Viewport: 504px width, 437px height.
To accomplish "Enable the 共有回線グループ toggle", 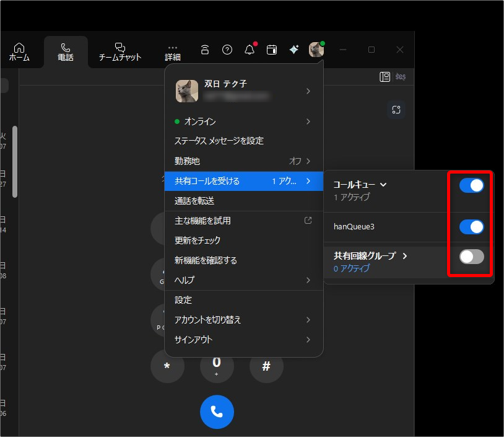I will [x=471, y=257].
